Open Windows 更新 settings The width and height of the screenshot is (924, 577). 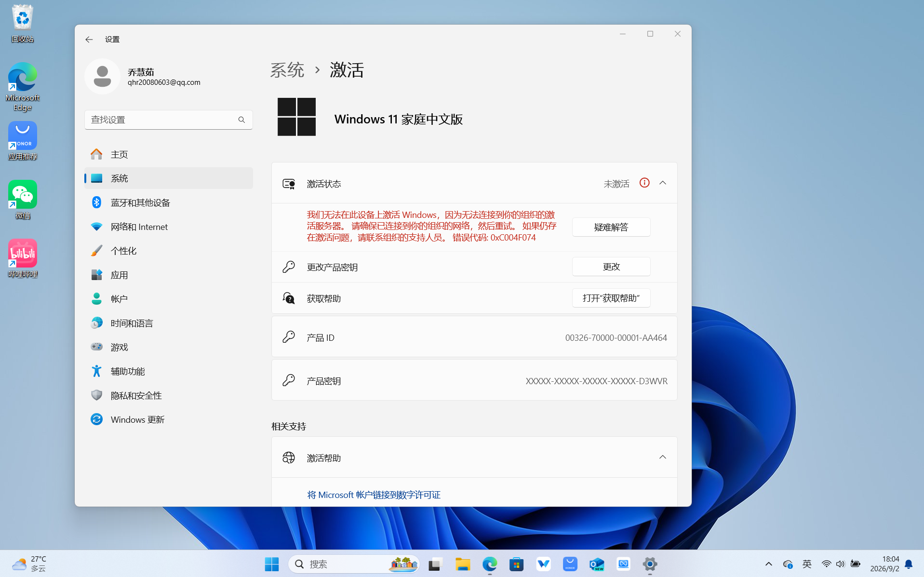tap(168, 419)
